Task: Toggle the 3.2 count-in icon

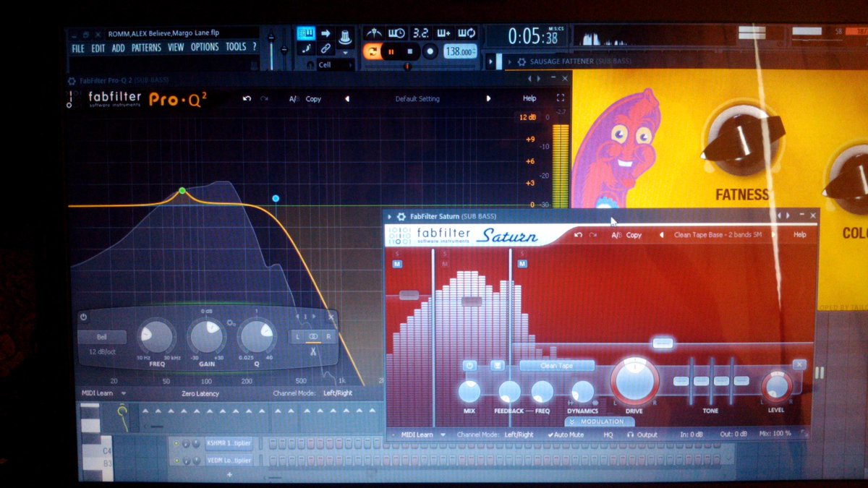Action: click(420, 33)
